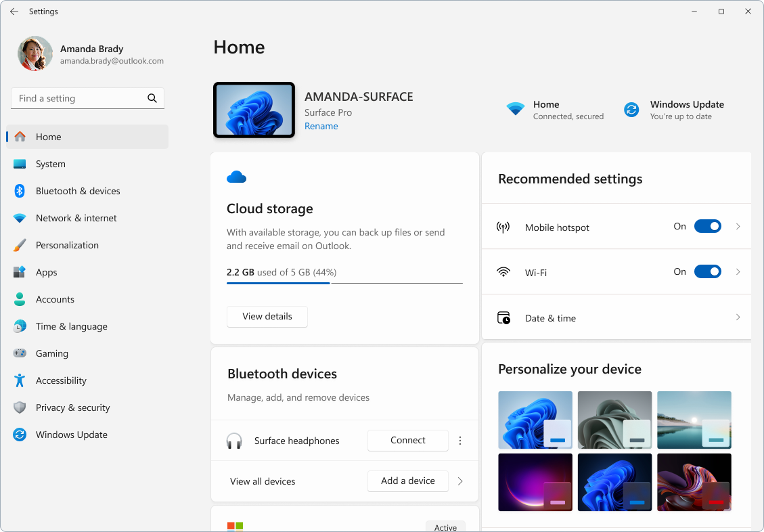
Task: Open Accounts settings page
Action: click(x=87, y=299)
